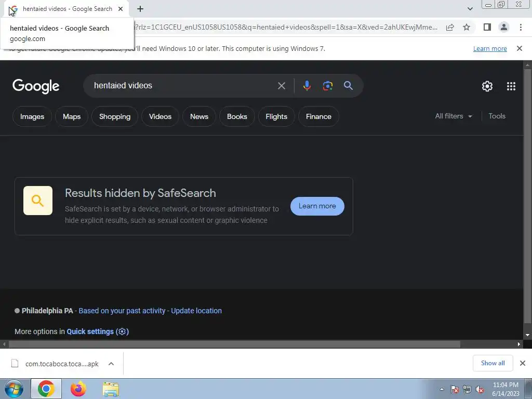Open Chrome from the taskbar

[46, 389]
